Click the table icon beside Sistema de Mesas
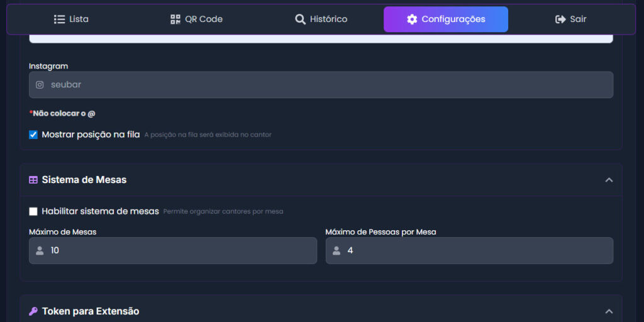The width and height of the screenshot is (644, 322). click(x=33, y=180)
